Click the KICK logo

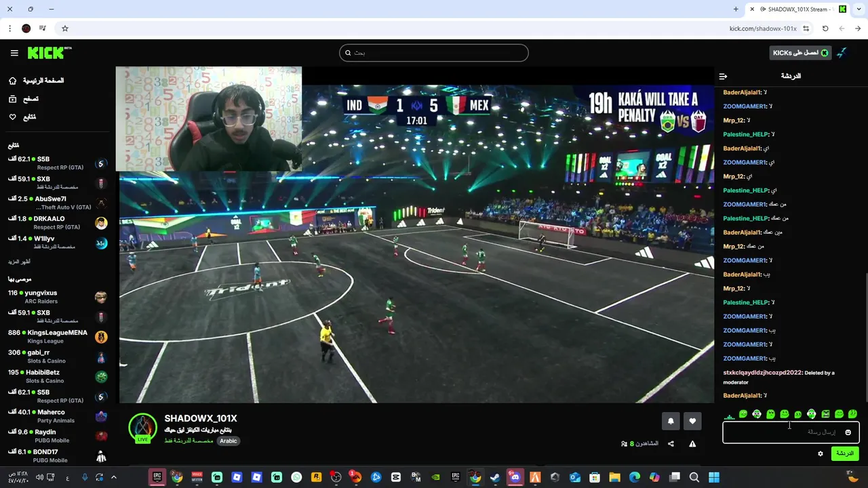click(x=50, y=53)
